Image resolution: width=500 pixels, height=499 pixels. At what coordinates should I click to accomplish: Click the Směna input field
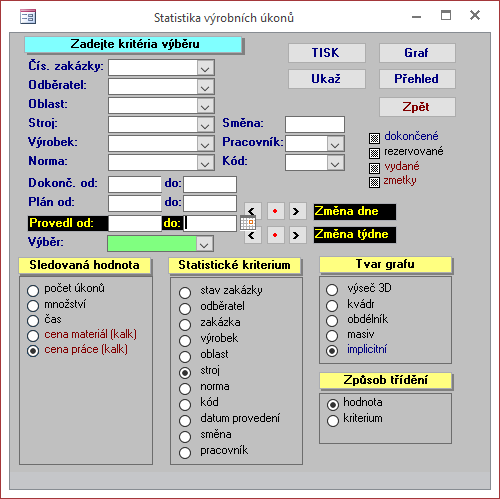coord(315,125)
